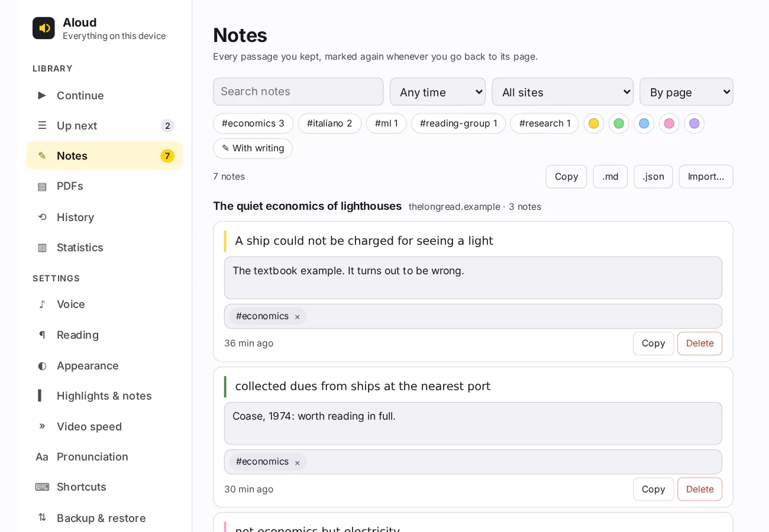Export notes as .md
Viewport: 769px width, 532px height.
(610, 177)
